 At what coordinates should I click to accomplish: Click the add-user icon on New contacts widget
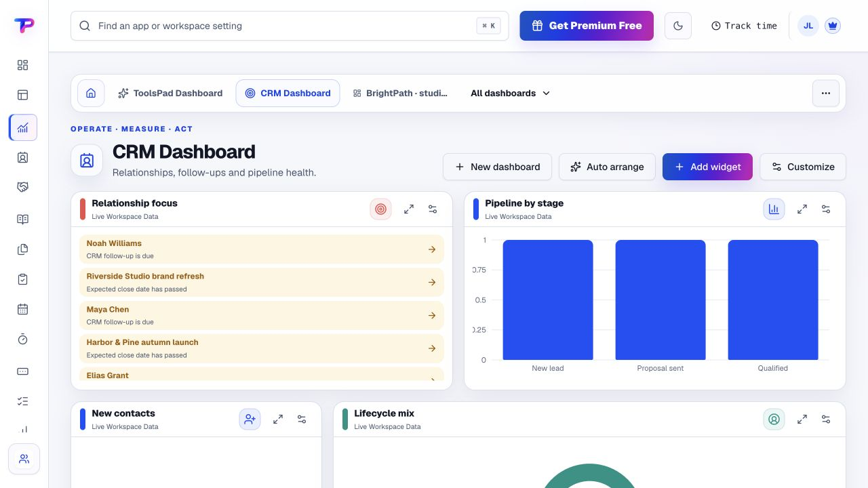click(x=250, y=420)
